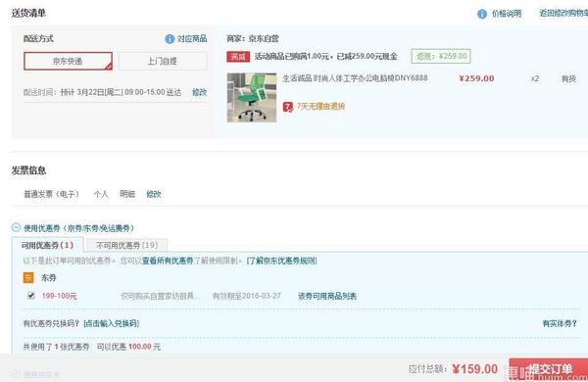Click 有实体券? link
The width and height of the screenshot is (588, 382).
point(560,323)
